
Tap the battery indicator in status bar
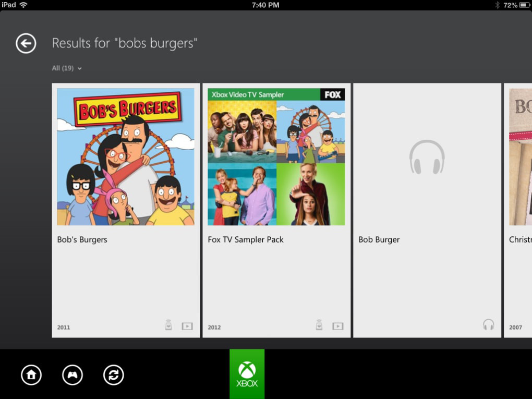click(525, 5)
